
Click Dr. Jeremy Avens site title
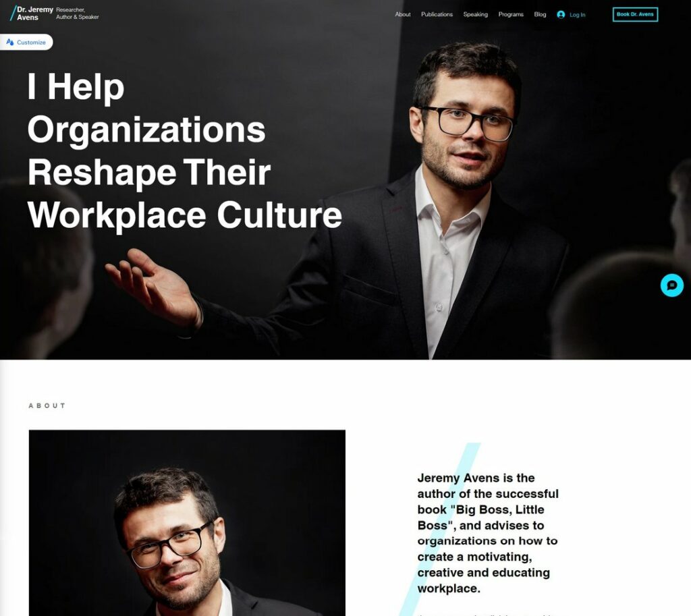click(35, 13)
